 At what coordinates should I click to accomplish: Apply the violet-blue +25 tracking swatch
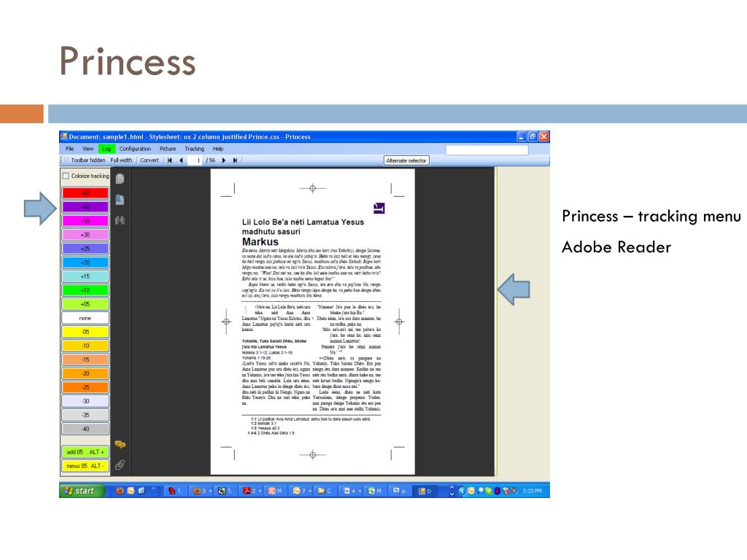85,249
